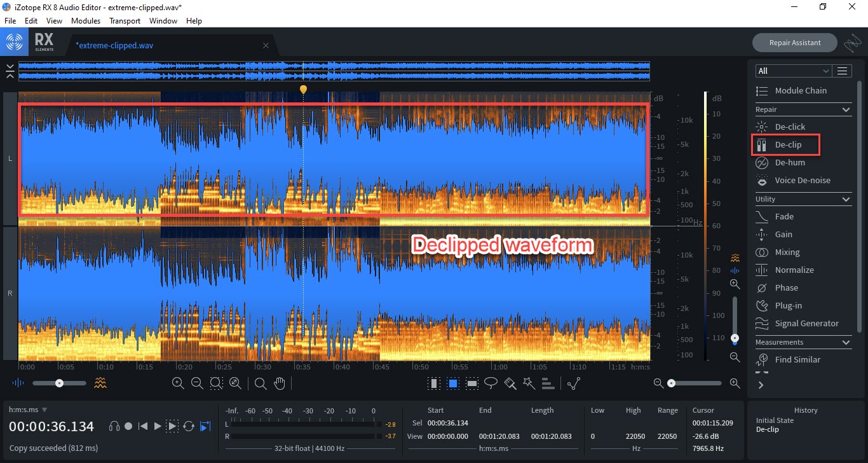Zoom out to show full file
This screenshot has width=868, height=463.
(x=235, y=383)
